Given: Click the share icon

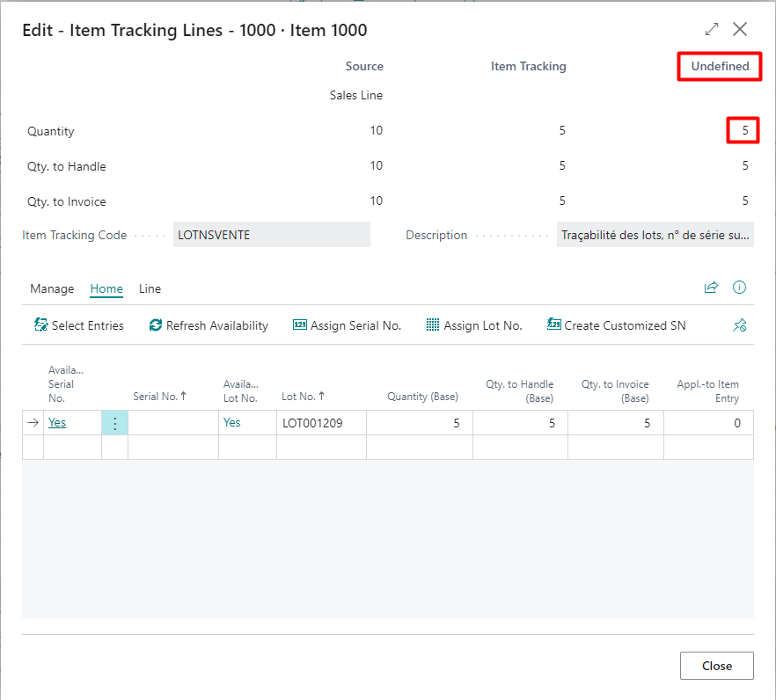Looking at the screenshot, I should pos(711,288).
